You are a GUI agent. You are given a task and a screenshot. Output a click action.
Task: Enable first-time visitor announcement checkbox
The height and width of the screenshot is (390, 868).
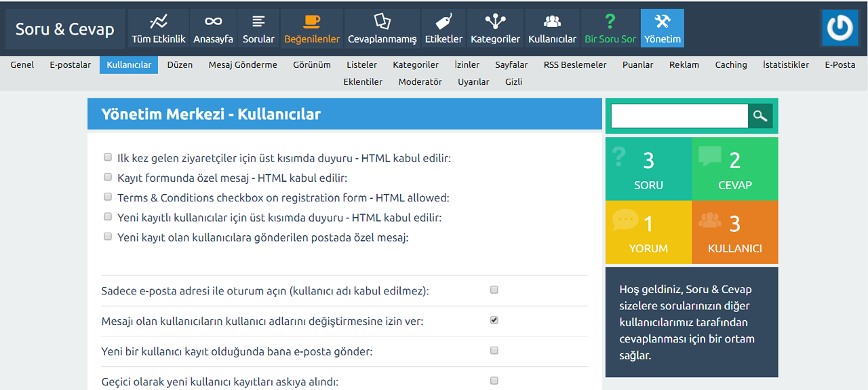pyautogui.click(x=108, y=157)
